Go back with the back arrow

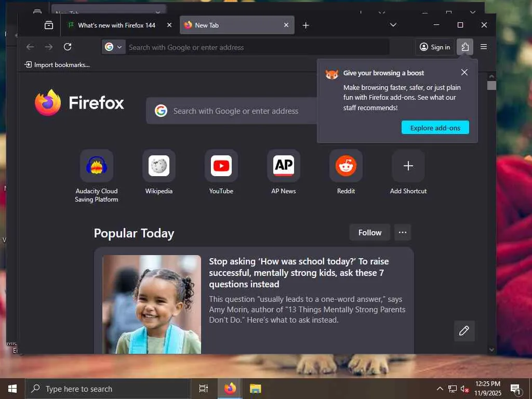pos(30,47)
